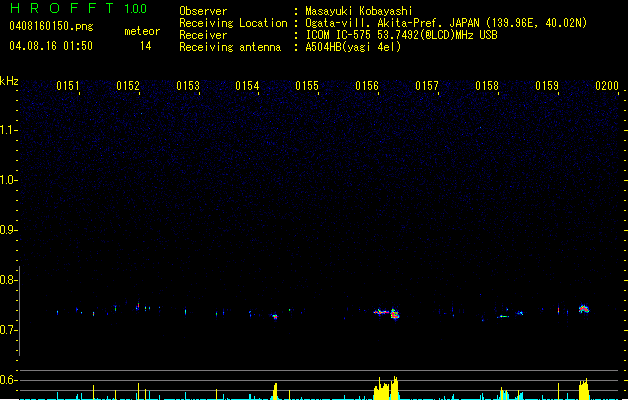Click observer name Masayuki Kobayashi
Screen dimensions: 629x400
coord(359,11)
